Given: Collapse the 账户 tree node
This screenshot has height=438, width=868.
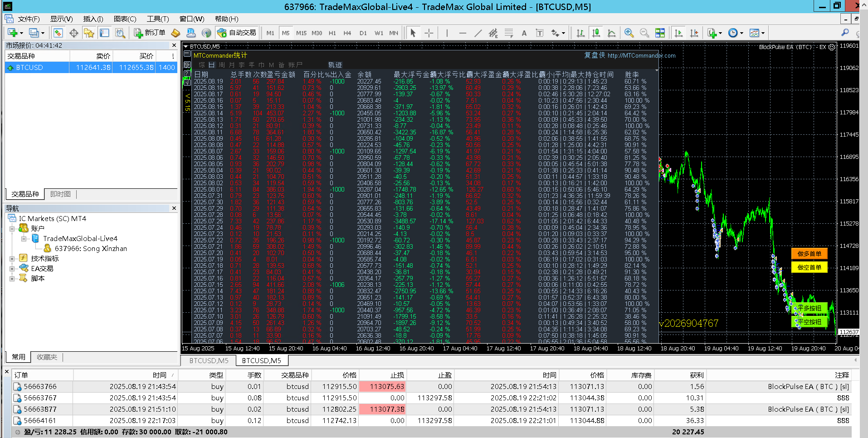Looking at the screenshot, I should click(12, 229).
